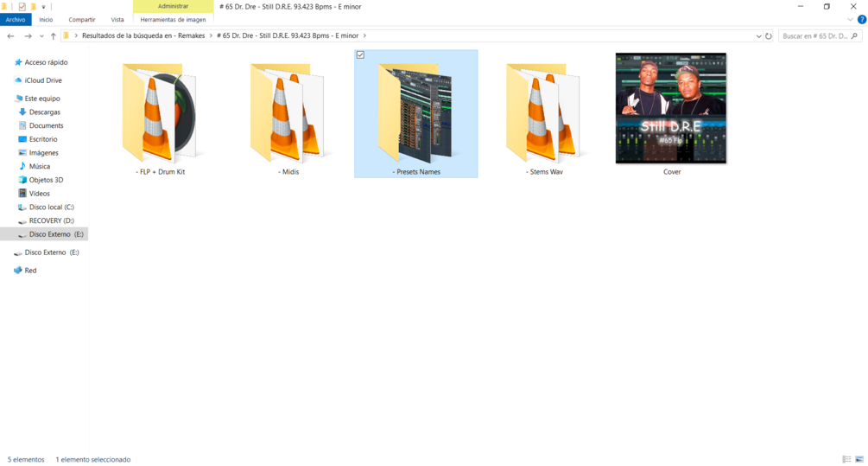This screenshot has width=868, height=466.
Task: Switch to the Vista ribbon tab
Action: coord(117,19)
